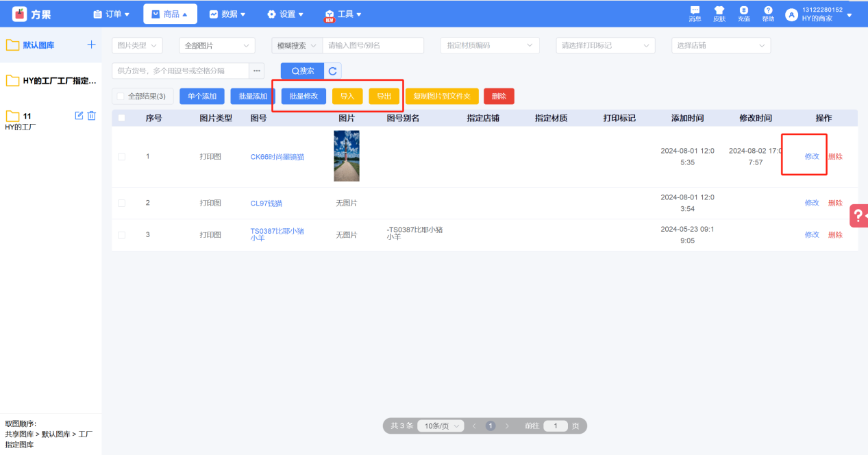This screenshot has height=455, width=868.
Task: Click the 批量修改 button
Action: [x=303, y=97]
